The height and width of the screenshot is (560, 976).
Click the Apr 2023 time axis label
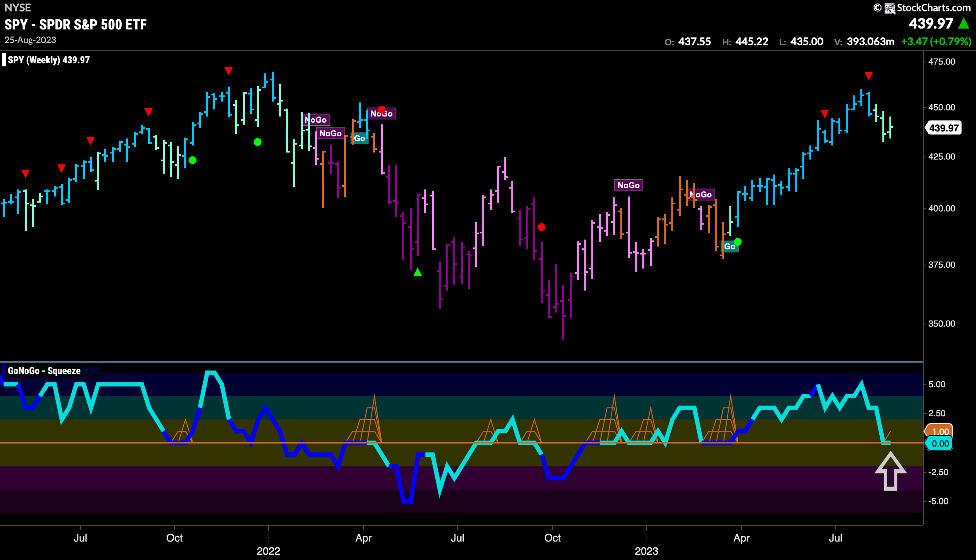tap(741, 538)
